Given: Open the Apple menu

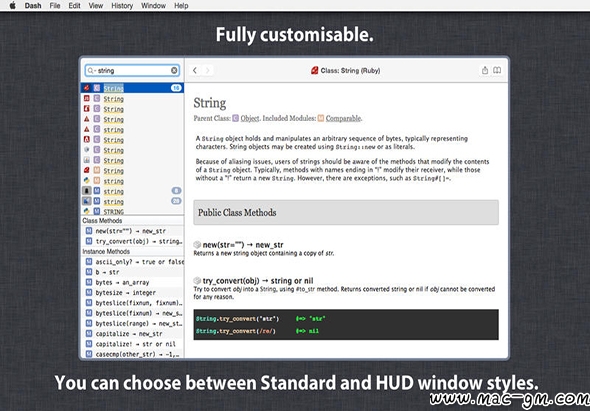Looking at the screenshot, I should [13, 6].
